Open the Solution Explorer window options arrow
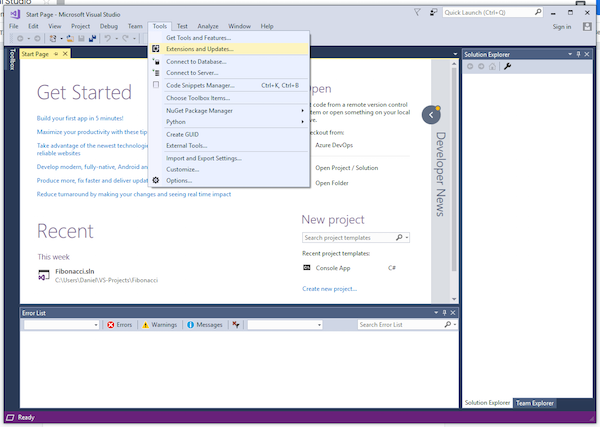 (570, 54)
